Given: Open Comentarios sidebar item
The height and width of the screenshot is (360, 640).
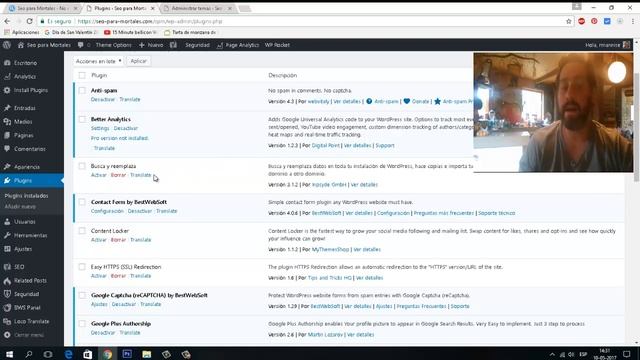Looking at the screenshot, I should [x=30, y=149].
